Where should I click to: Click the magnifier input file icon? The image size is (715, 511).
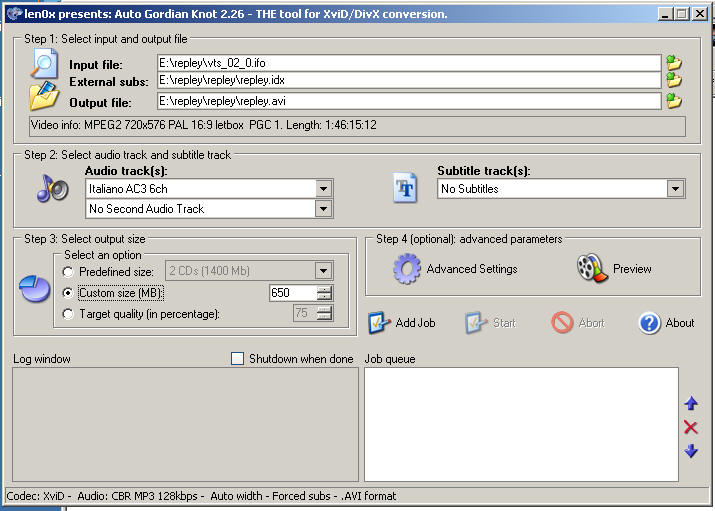click(x=44, y=64)
